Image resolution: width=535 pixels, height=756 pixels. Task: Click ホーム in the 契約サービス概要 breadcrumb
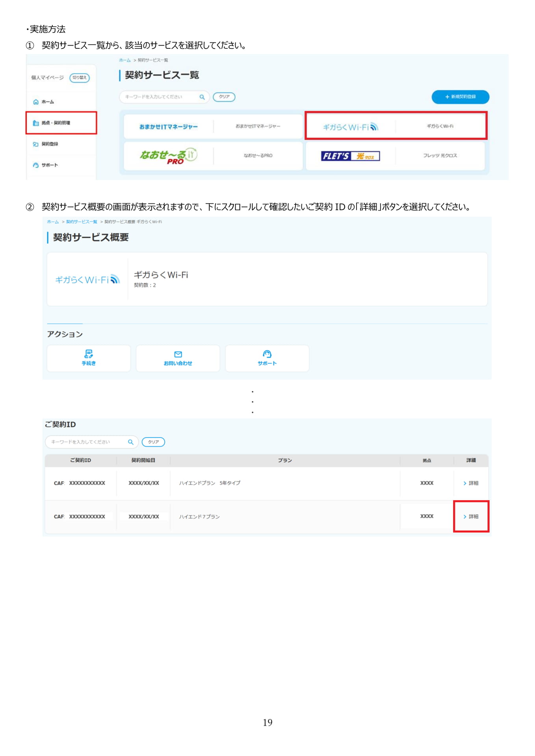(53, 222)
